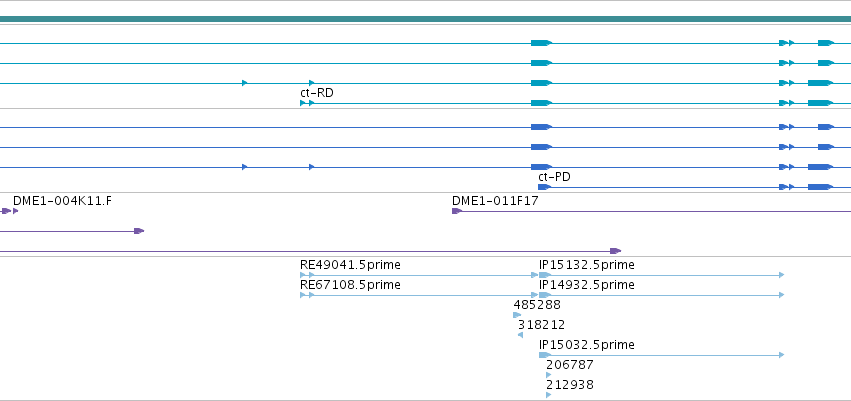Screen dimensions: 851x401
Task: Click the DME1-004K11.F feature label
Action: (x=62, y=201)
